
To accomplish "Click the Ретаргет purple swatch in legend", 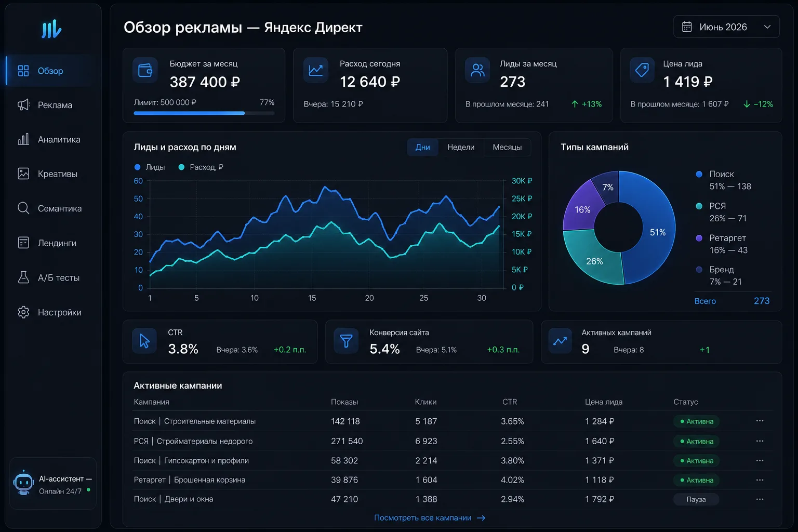I will click(x=699, y=238).
